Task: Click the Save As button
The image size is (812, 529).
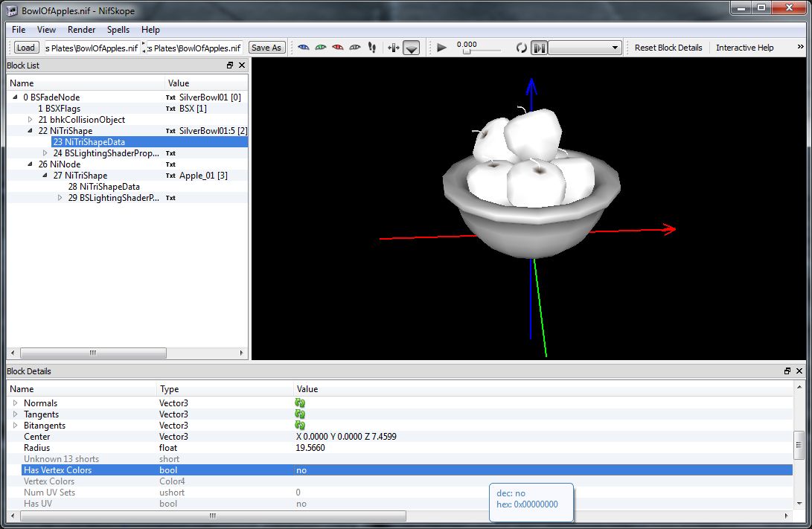Action: click(266, 48)
